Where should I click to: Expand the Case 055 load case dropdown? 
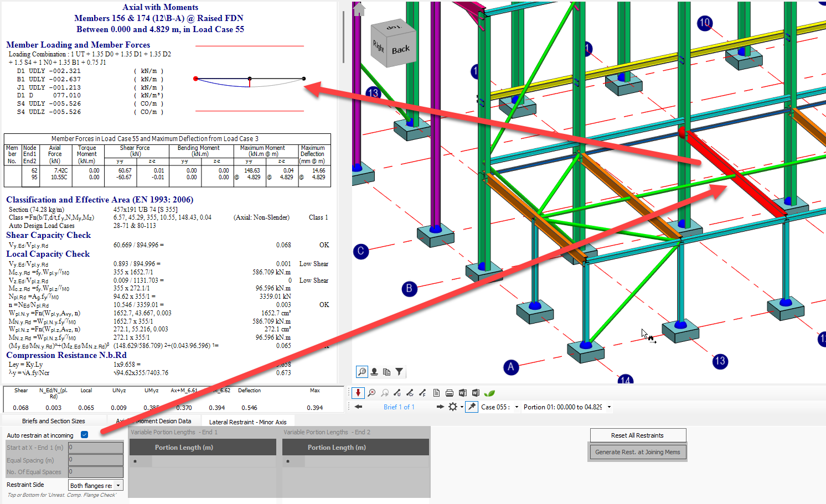[517, 407]
